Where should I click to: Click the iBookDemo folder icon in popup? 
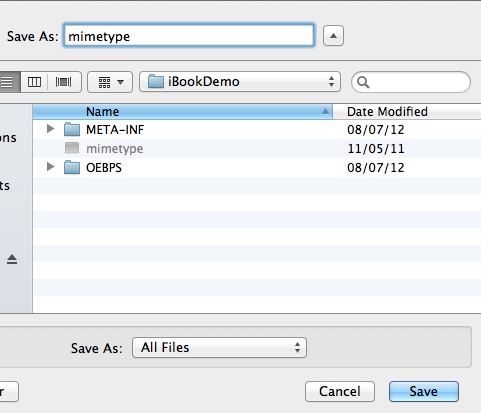tap(156, 81)
